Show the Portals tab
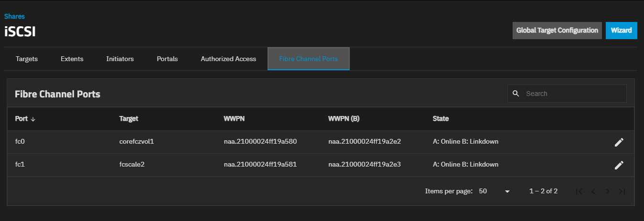This screenshot has height=221, width=644. pyautogui.click(x=167, y=59)
